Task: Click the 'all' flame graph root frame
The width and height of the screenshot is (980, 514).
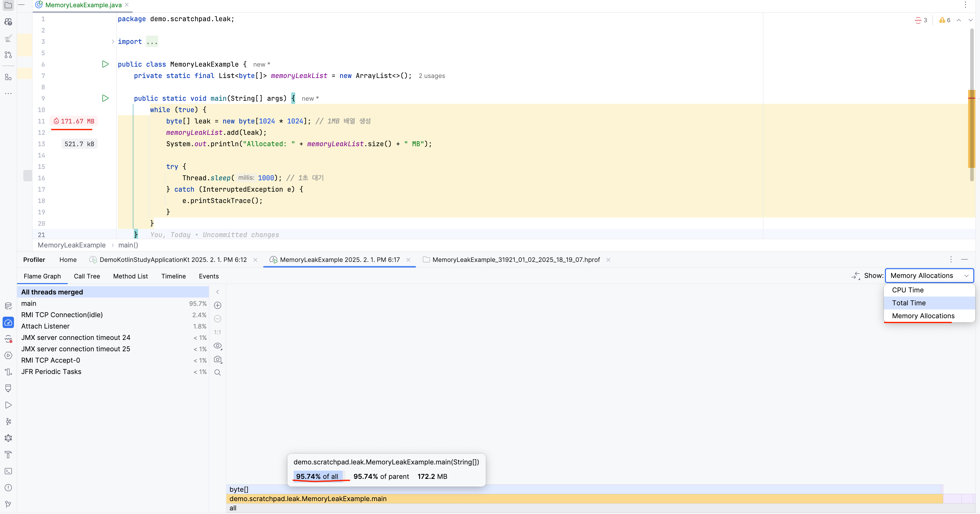Action: pos(600,508)
